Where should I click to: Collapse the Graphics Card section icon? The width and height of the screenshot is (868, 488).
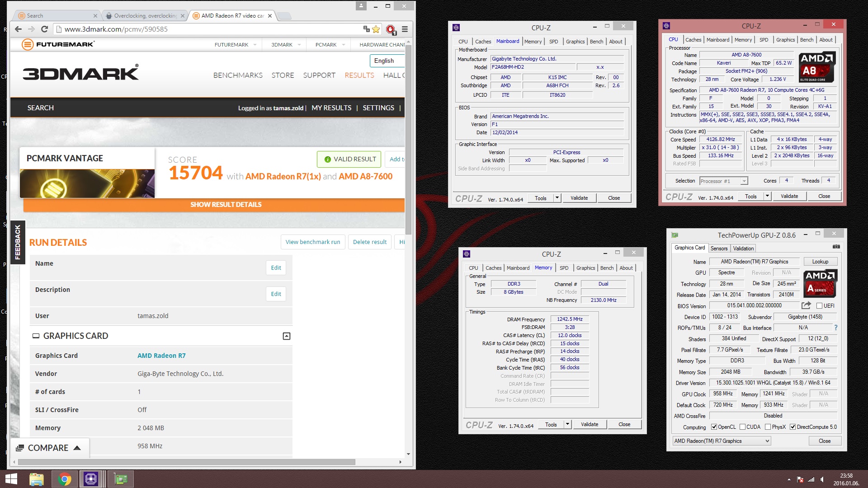[287, 336]
